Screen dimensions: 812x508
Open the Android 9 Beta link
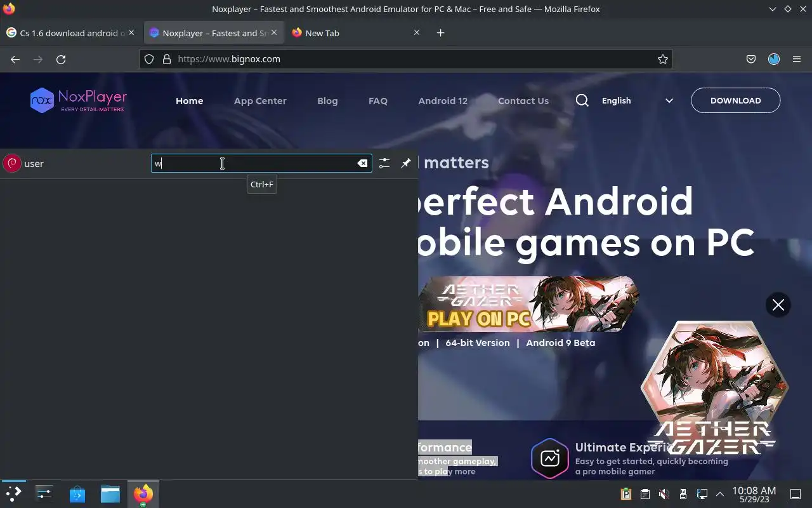pos(561,343)
